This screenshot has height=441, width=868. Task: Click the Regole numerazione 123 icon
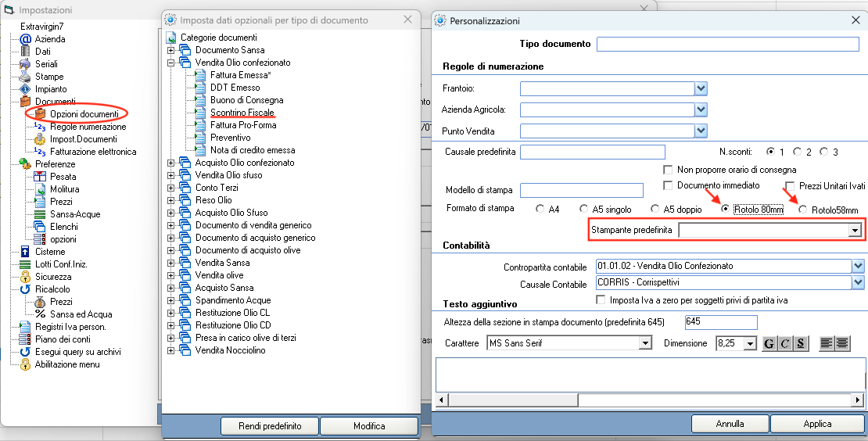pyautogui.click(x=41, y=127)
